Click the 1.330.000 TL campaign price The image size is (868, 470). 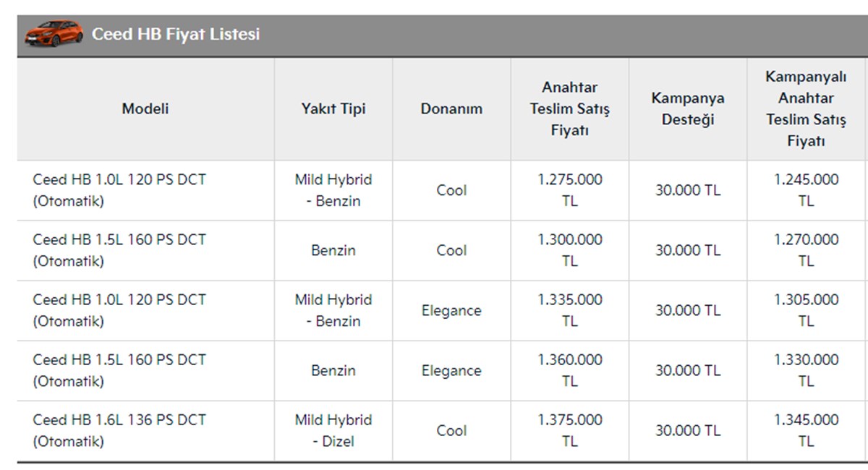[806, 370]
